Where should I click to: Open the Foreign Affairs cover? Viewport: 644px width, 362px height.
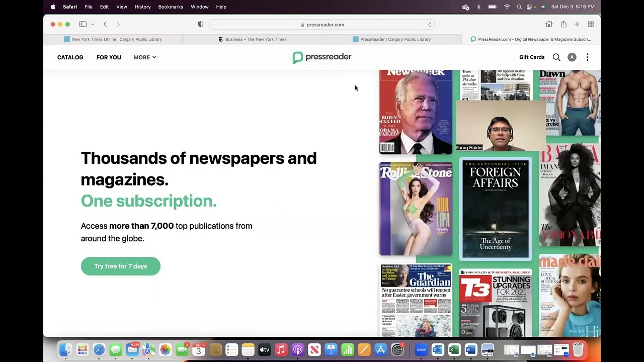(x=496, y=209)
